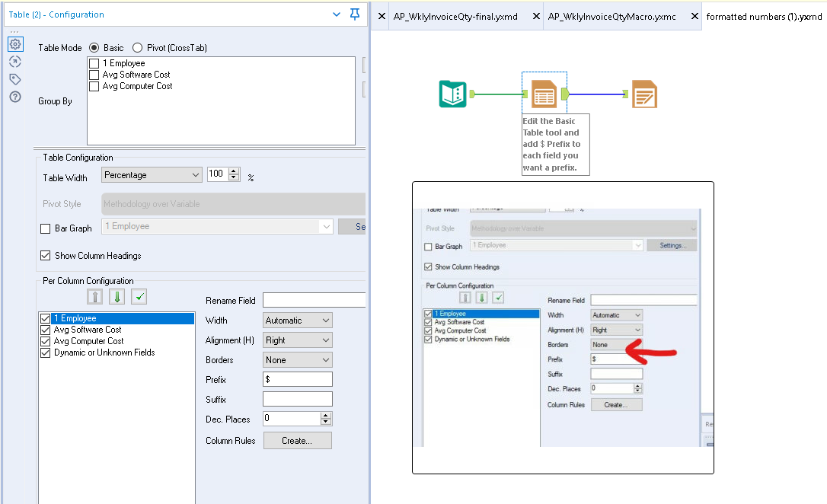Open the Help question mark icon in sidebar
This screenshot has height=504, width=827.
15,96
